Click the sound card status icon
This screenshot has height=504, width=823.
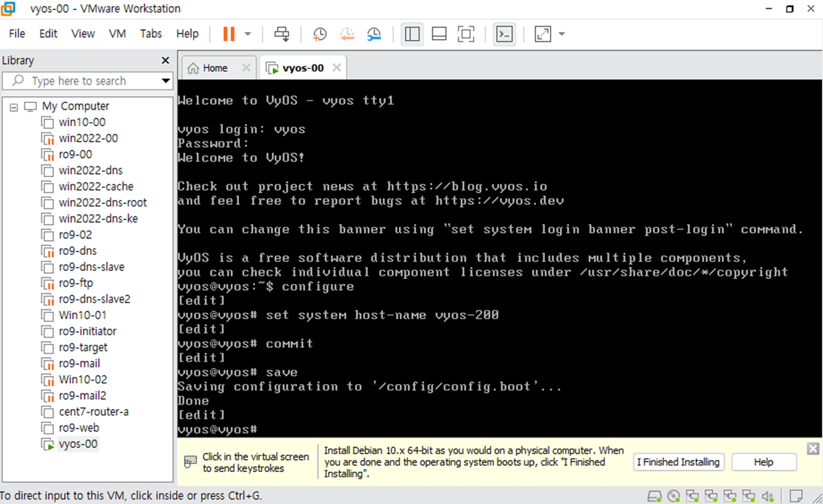click(x=768, y=496)
